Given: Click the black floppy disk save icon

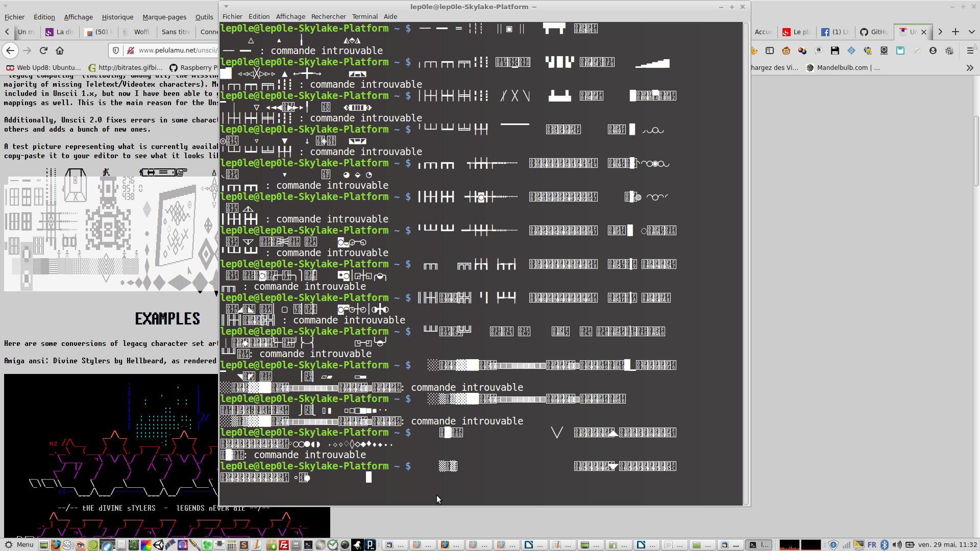Looking at the screenshot, I should (x=835, y=51).
